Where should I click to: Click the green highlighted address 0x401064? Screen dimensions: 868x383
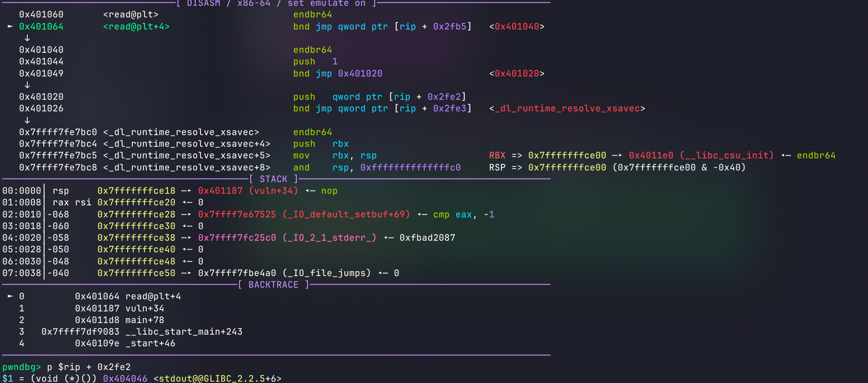click(41, 27)
